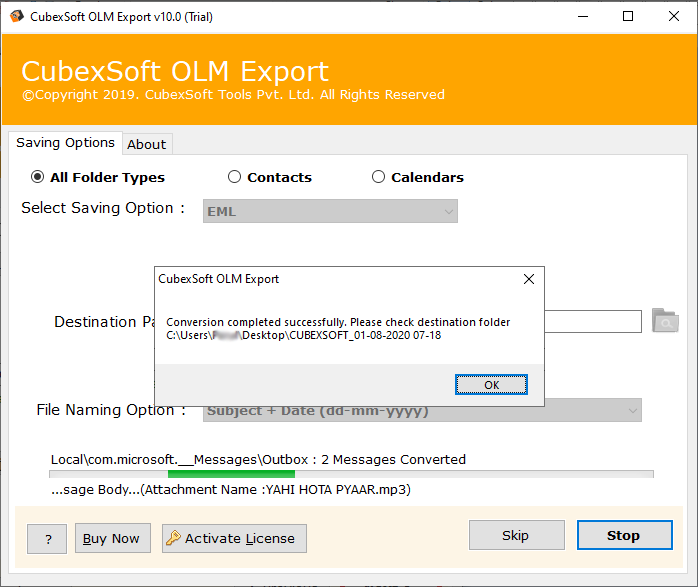The width and height of the screenshot is (698, 587).
Task: Click the CubexSoft app logo icon in title bar
Action: 16,16
